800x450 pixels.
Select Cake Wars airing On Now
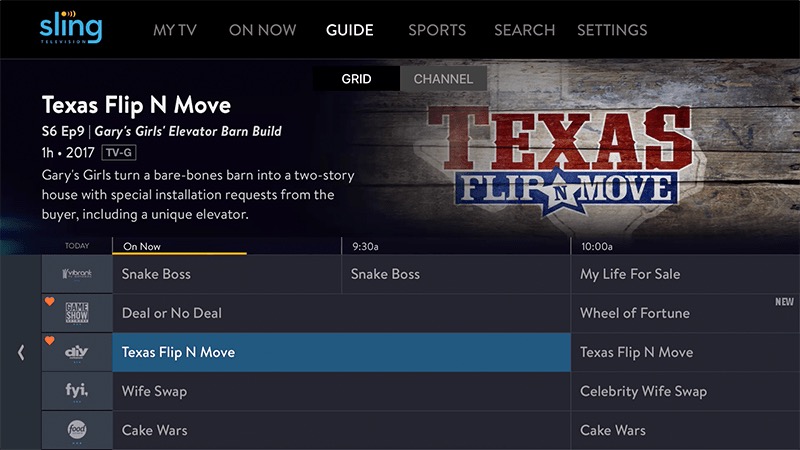tap(341, 430)
